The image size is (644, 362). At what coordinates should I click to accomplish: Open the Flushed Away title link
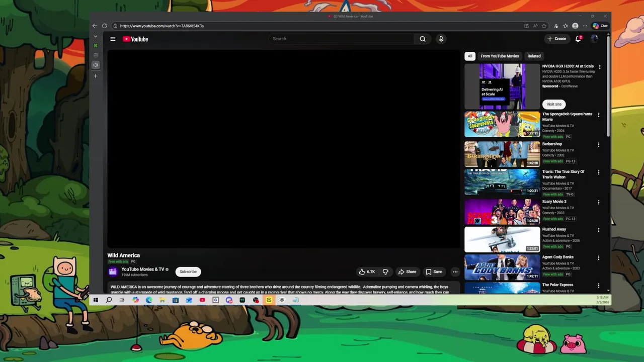554,229
